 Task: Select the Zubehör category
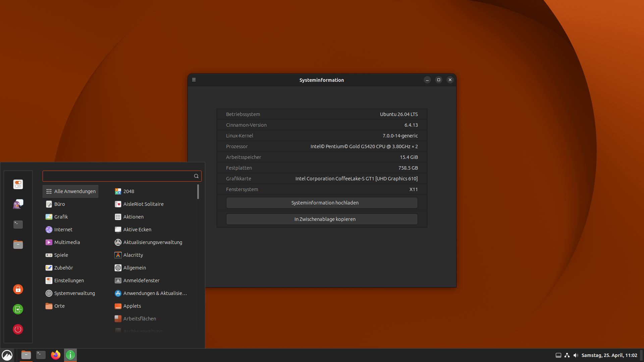coord(70,268)
